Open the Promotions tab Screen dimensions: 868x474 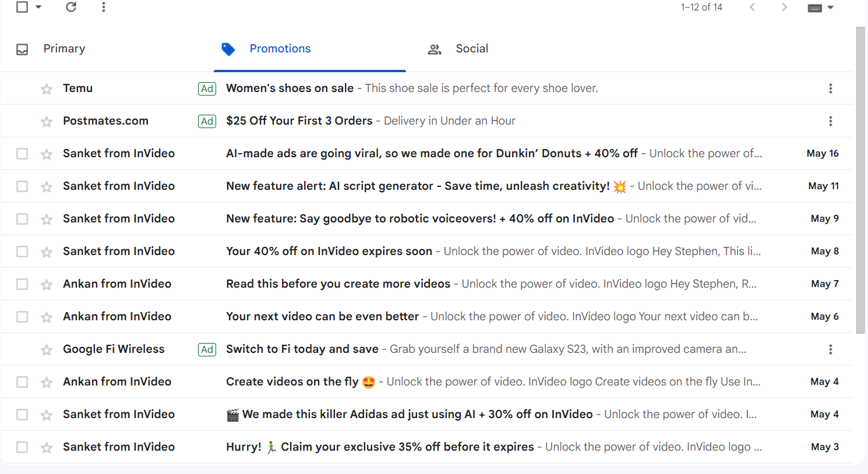coord(280,49)
